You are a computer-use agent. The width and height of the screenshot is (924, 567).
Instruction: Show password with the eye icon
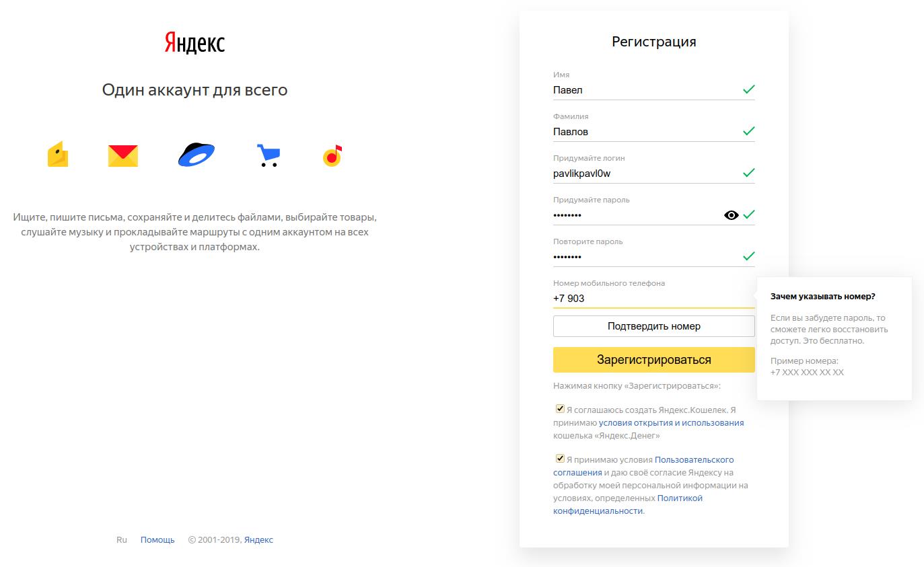(731, 215)
